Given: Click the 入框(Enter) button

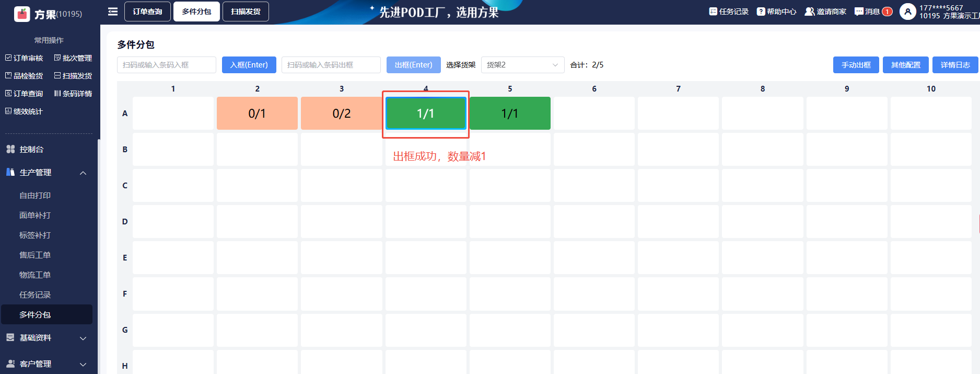Looking at the screenshot, I should click(x=249, y=65).
